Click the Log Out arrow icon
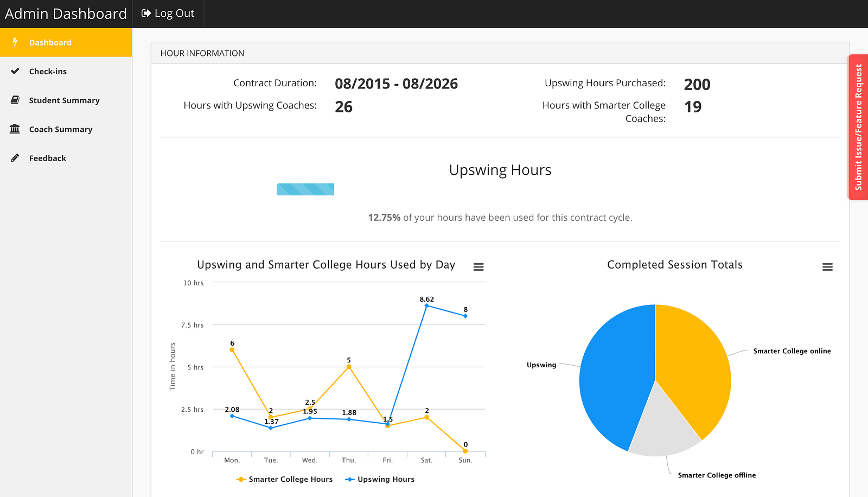 point(146,14)
